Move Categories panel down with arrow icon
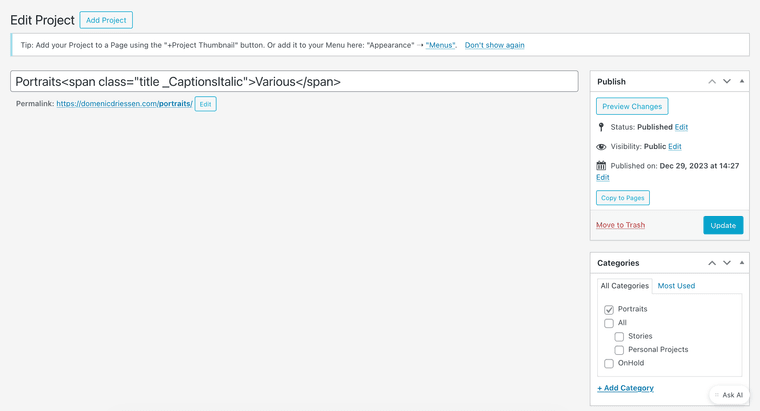 tap(727, 263)
